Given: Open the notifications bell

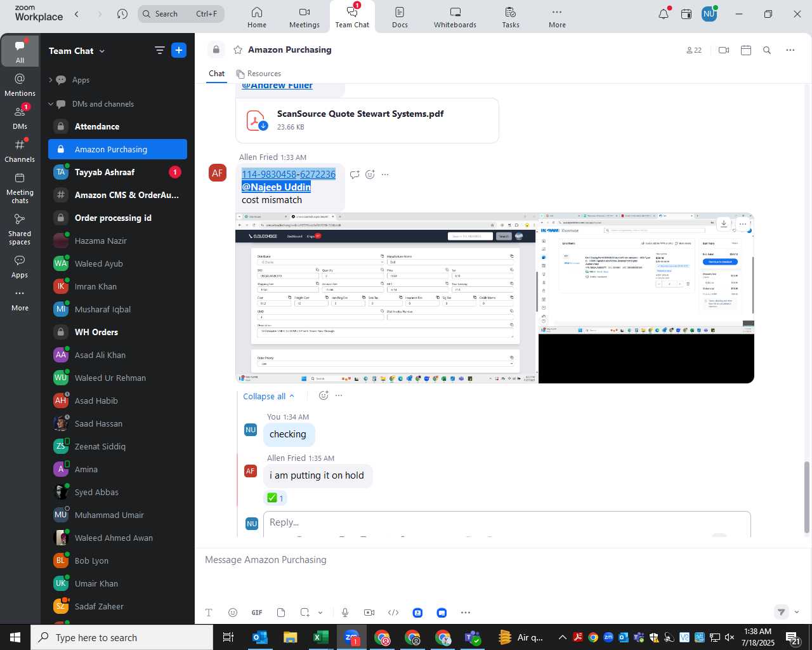Looking at the screenshot, I should point(664,14).
